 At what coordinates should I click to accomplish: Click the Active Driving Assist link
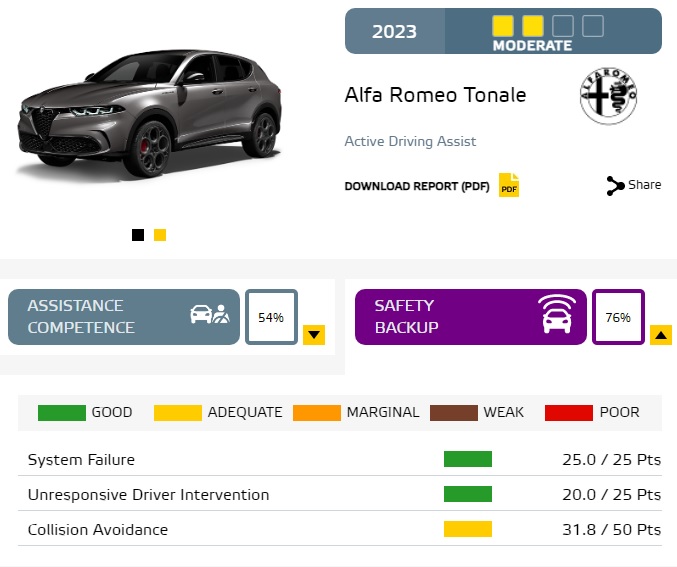click(410, 141)
